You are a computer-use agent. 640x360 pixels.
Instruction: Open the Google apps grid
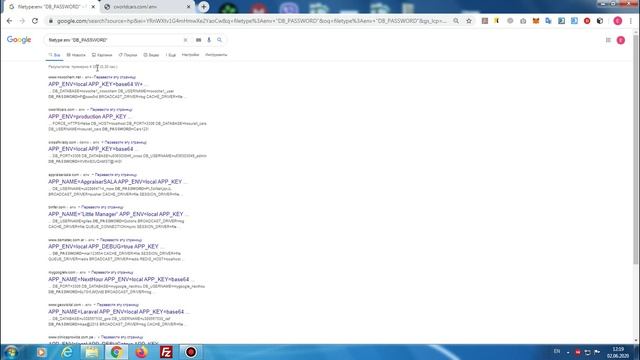coord(608,40)
